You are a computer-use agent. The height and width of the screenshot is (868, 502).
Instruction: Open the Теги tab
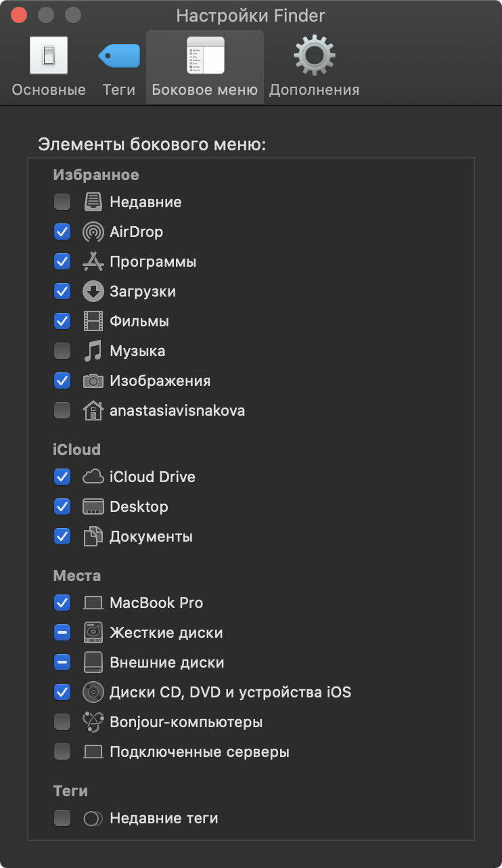pos(119,67)
